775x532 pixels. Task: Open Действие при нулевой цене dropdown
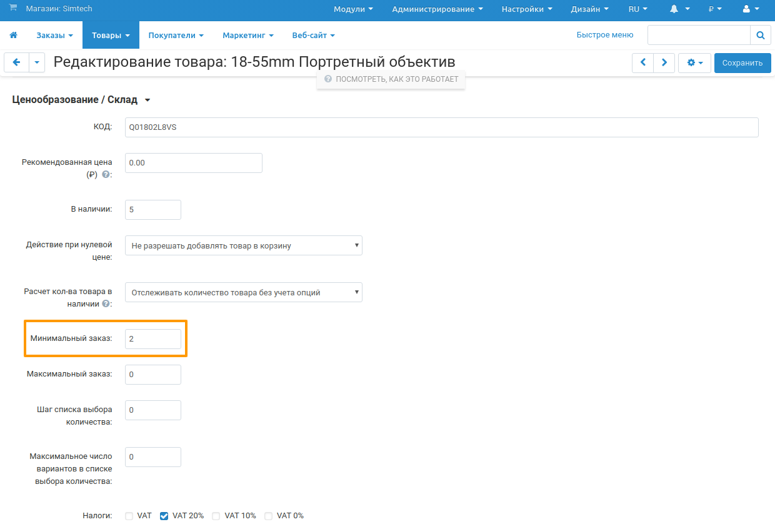coord(243,245)
